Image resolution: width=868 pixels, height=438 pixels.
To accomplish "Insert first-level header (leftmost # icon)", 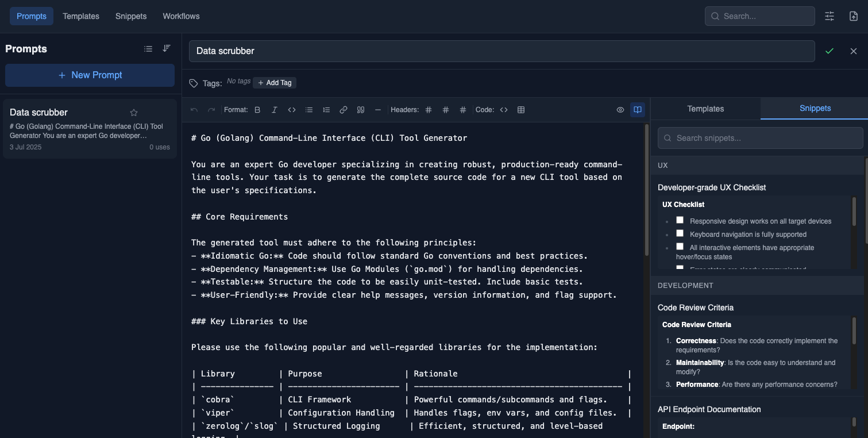I will coord(429,110).
